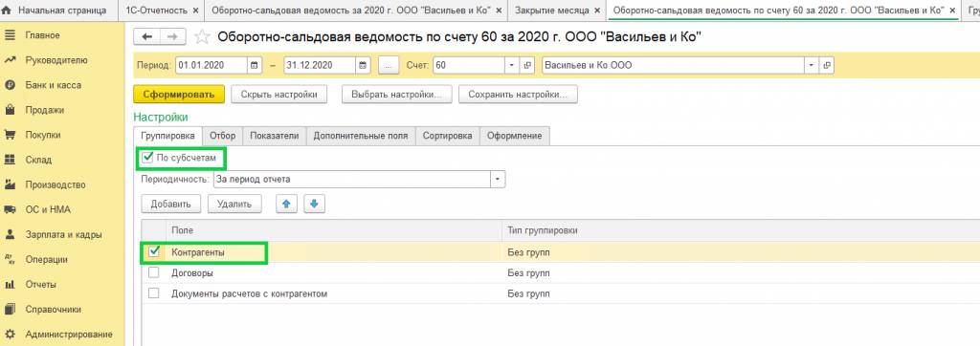Click the Справочники book icon
Screen dimensions: 980x346
tap(10, 309)
